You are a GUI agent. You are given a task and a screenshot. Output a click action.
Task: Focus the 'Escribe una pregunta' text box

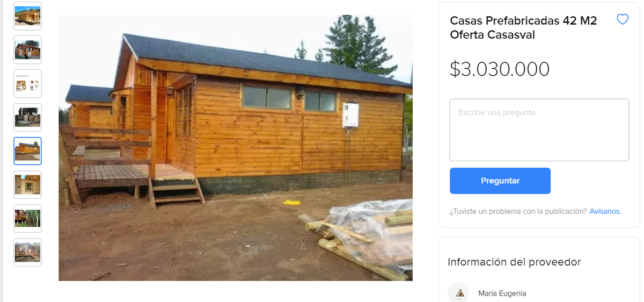pyautogui.click(x=539, y=130)
